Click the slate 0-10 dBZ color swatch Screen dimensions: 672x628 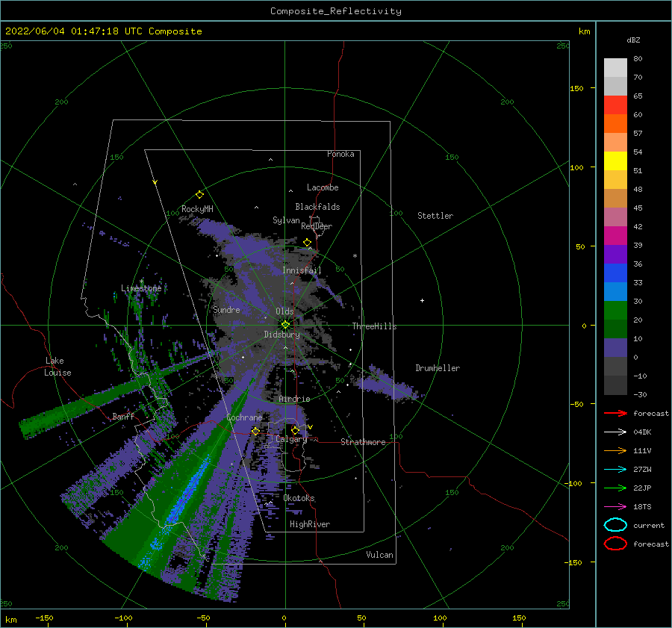[x=615, y=348]
